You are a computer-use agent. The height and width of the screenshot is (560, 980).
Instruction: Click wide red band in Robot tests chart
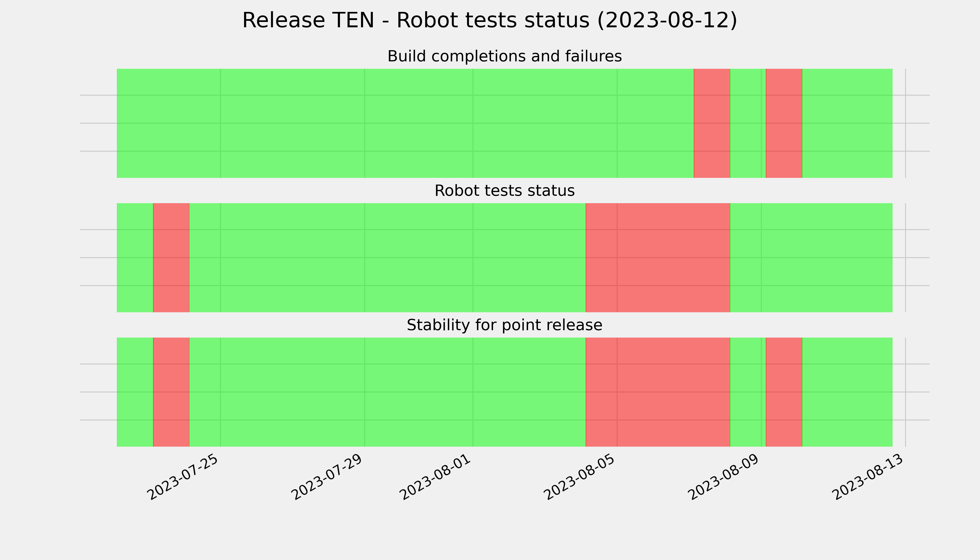click(x=658, y=258)
